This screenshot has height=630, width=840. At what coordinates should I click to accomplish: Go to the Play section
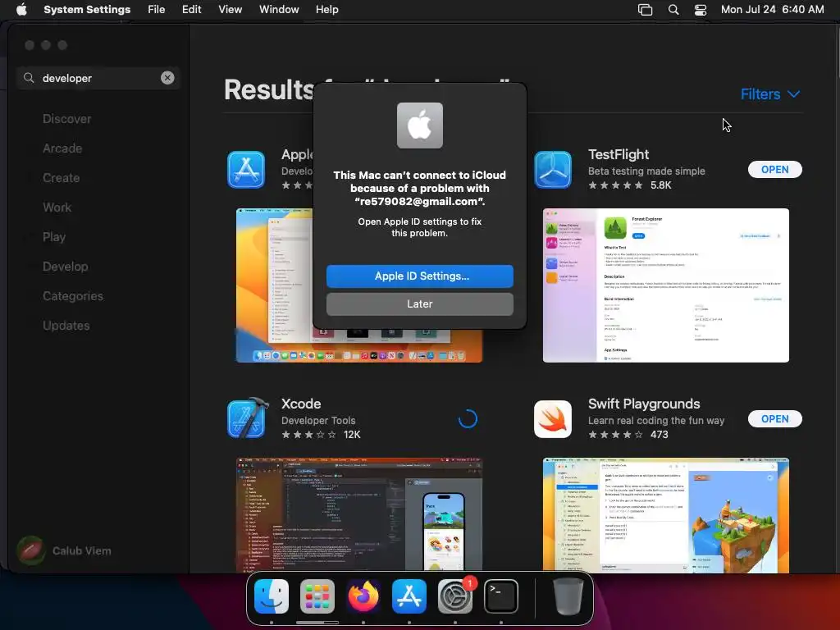point(54,237)
